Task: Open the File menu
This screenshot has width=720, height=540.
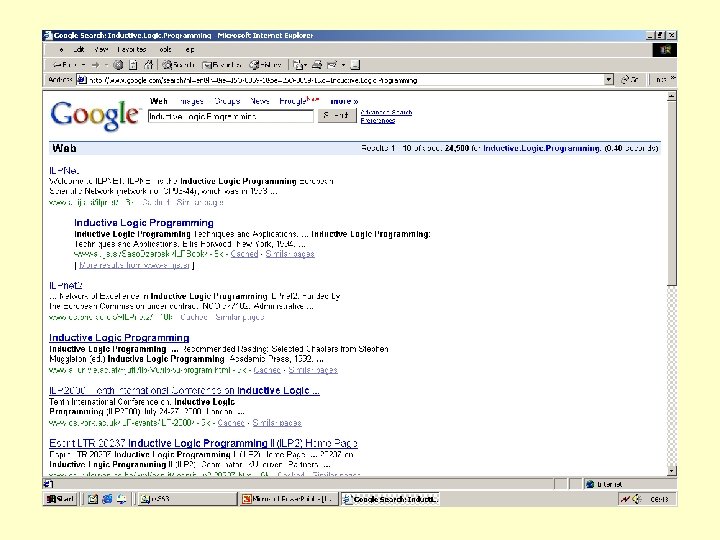Action: pyautogui.click(x=61, y=50)
